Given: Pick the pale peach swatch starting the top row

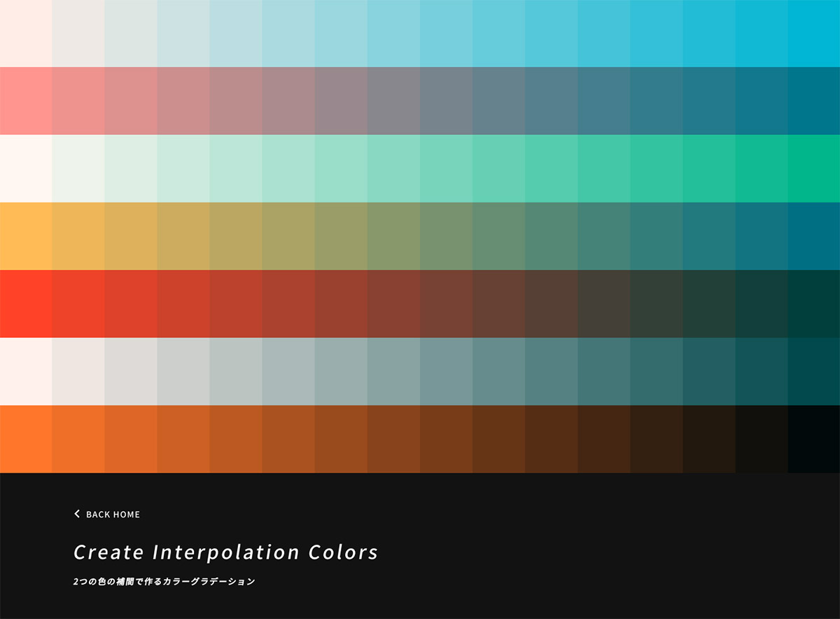Looking at the screenshot, I should [26, 34].
